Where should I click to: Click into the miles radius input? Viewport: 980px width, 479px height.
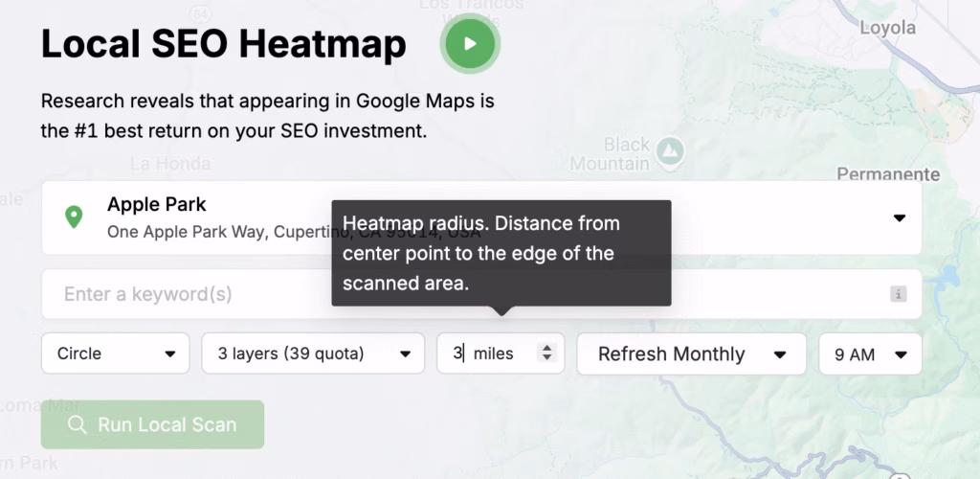pyautogui.click(x=488, y=354)
